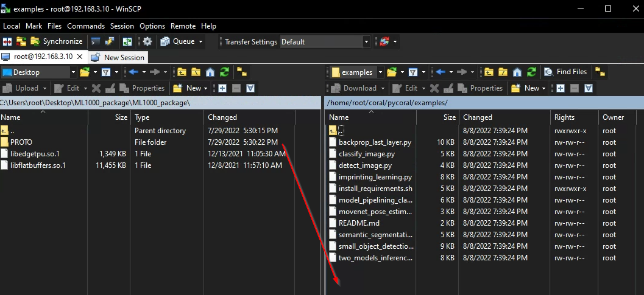Click local panel Invert Selection icon
644x295 pixels.
[x=250, y=88]
